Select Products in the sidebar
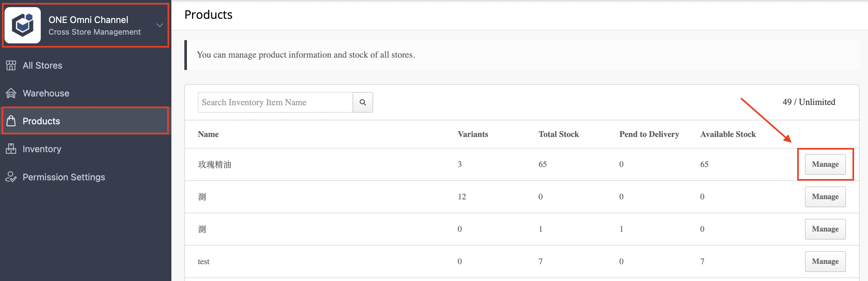Screen dimensions: 868x281 pyautogui.click(x=86, y=121)
